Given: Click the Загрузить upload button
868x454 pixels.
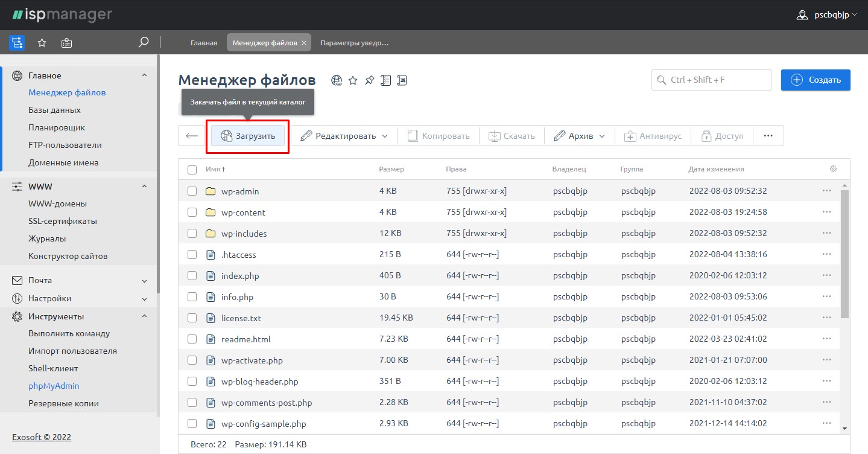Looking at the screenshot, I should [248, 136].
